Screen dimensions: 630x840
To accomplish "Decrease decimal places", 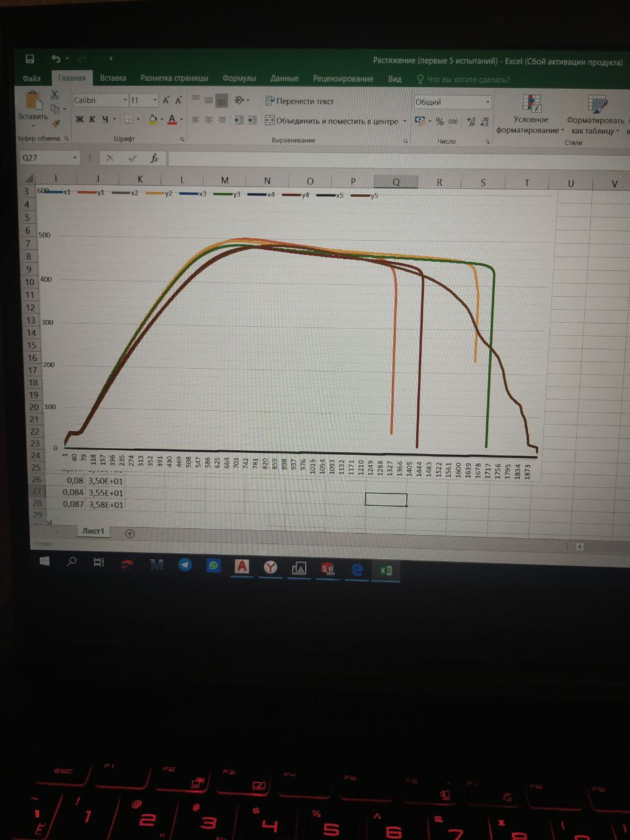I will (x=485, y=122).
